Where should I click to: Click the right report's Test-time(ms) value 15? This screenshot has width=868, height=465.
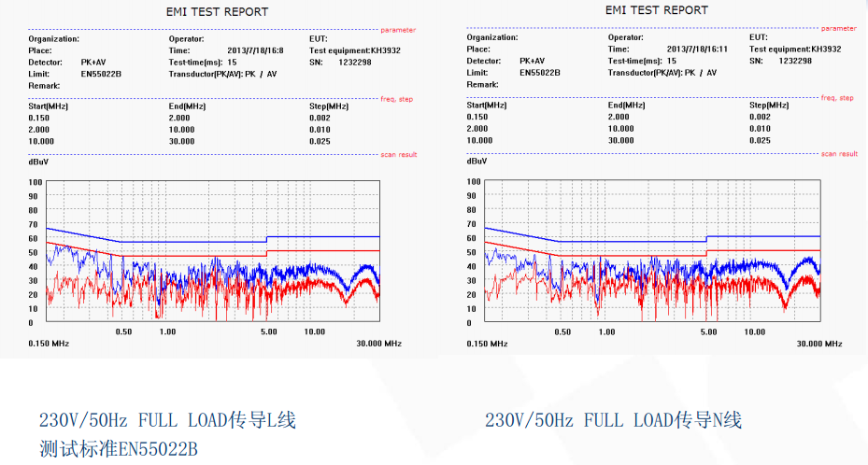(x=671, y=61)
